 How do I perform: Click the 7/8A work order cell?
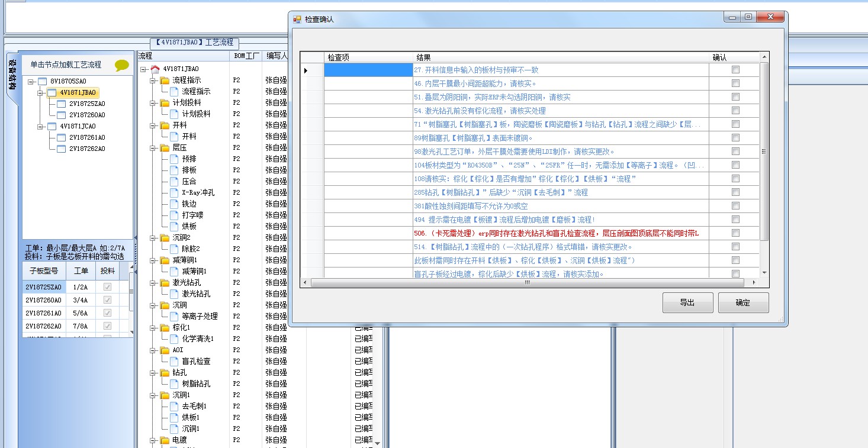click(81, 326)
